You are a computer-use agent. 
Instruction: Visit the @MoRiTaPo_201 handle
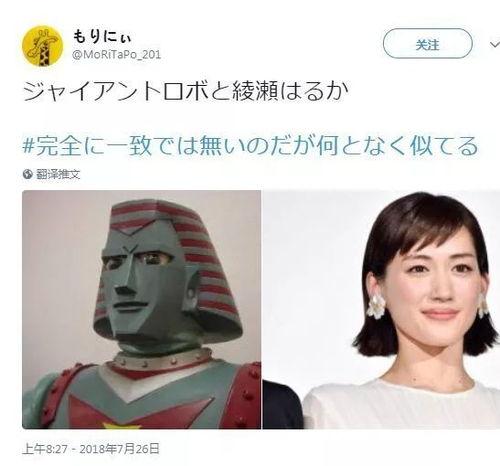point(117,55)
